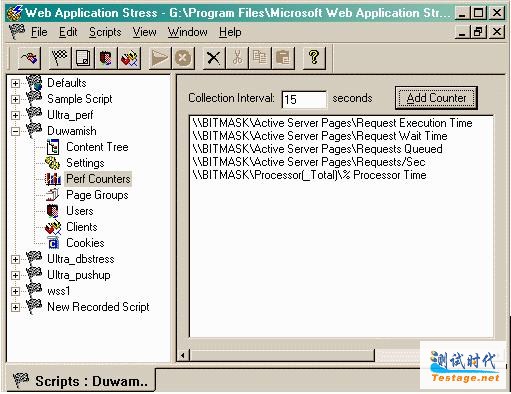Click the Copy toolbar icon
511x394 pixels.
coord(260,58)
